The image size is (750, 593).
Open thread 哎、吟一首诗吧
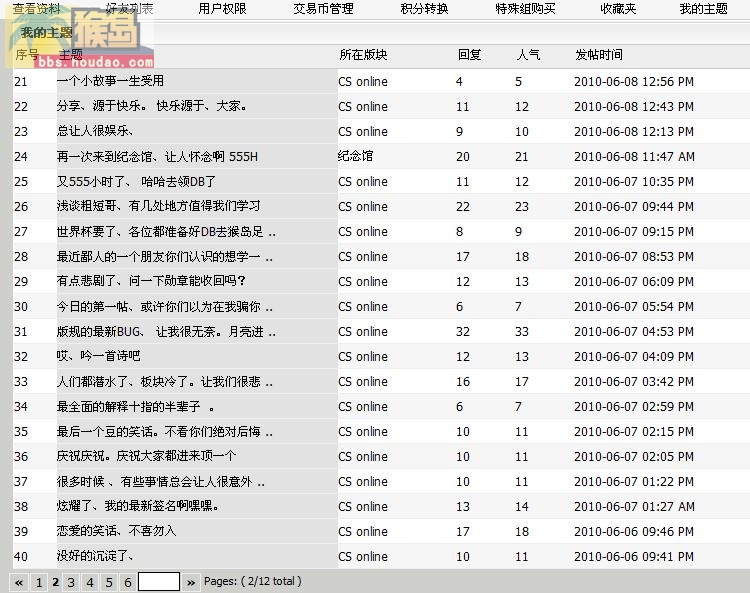pyautogui.click(x=99, y=356)
